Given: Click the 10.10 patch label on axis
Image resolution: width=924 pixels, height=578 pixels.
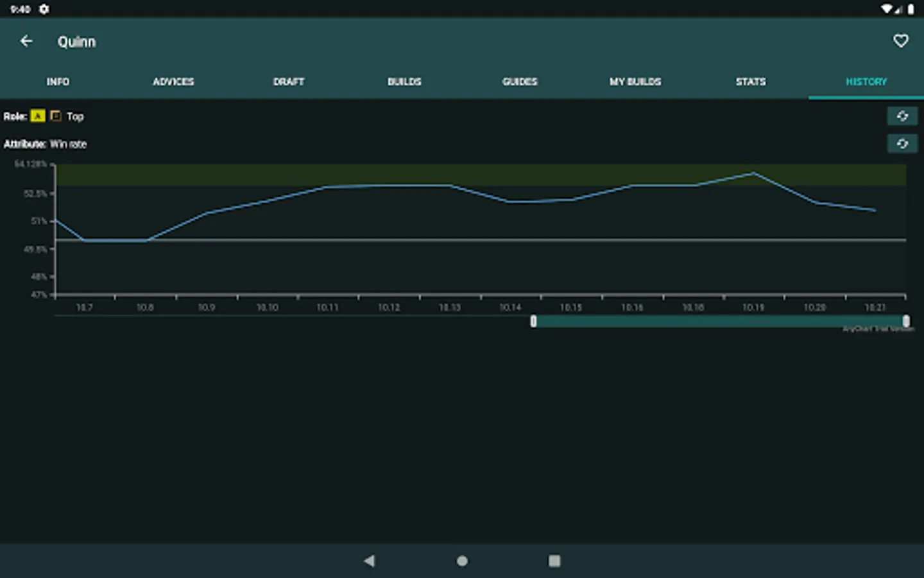Looking at the screenshot, I should click(267, 308).
